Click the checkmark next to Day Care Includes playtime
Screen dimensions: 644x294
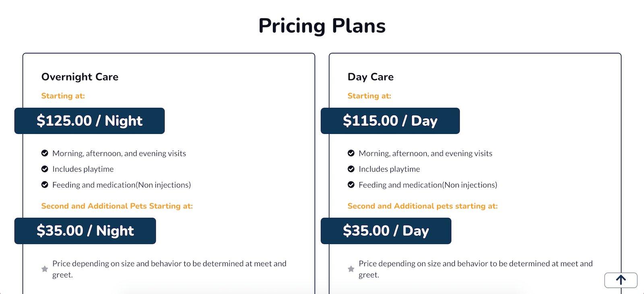point(351,169)
